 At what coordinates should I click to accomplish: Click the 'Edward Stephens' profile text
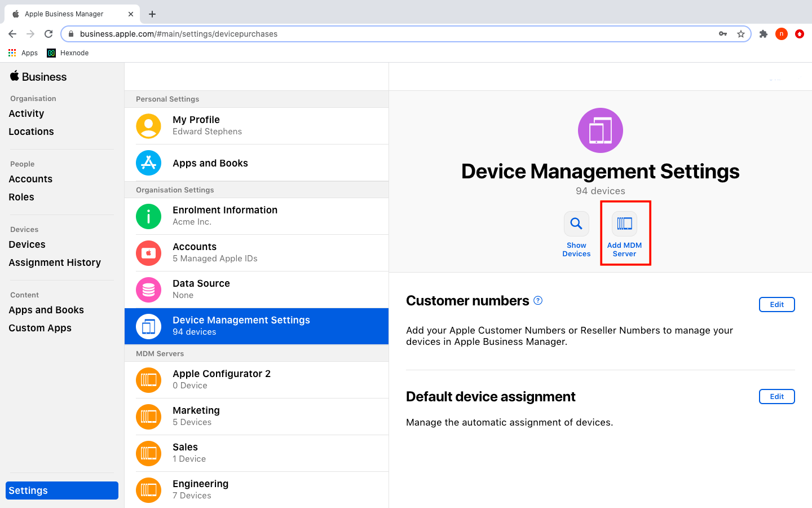click(x=207, y=132)
